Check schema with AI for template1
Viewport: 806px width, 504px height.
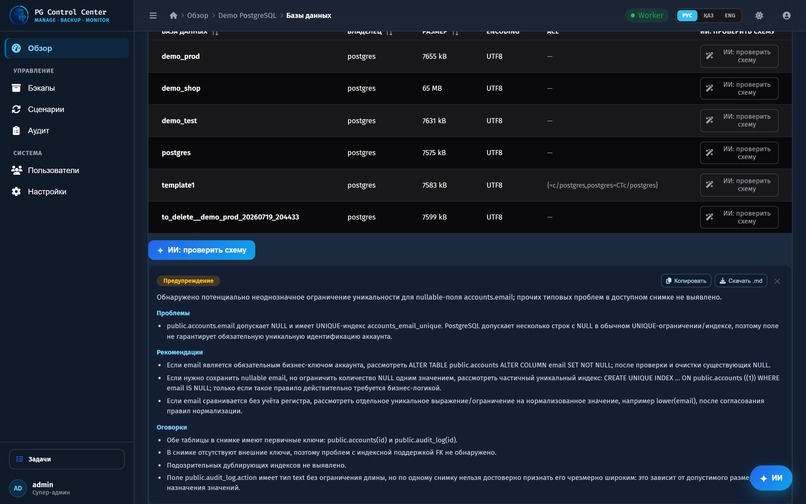pos(739,185)
